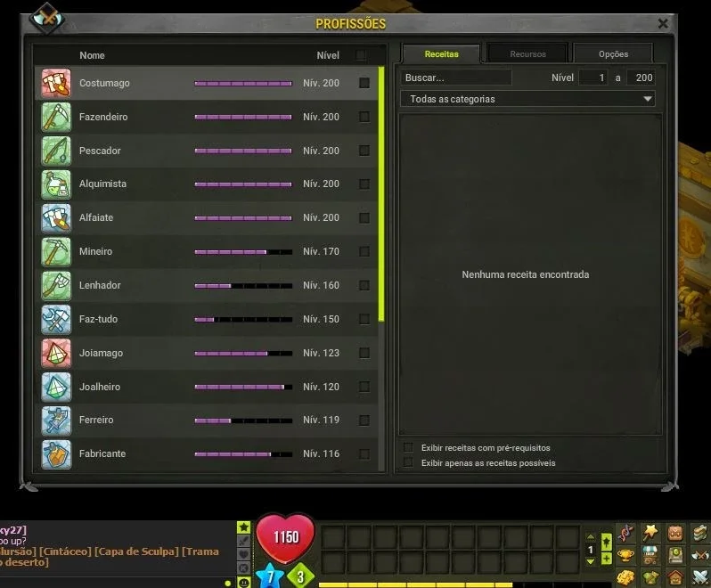Click the [Cintáceo] chat link

pyautogui.click(x=65, y=551)
